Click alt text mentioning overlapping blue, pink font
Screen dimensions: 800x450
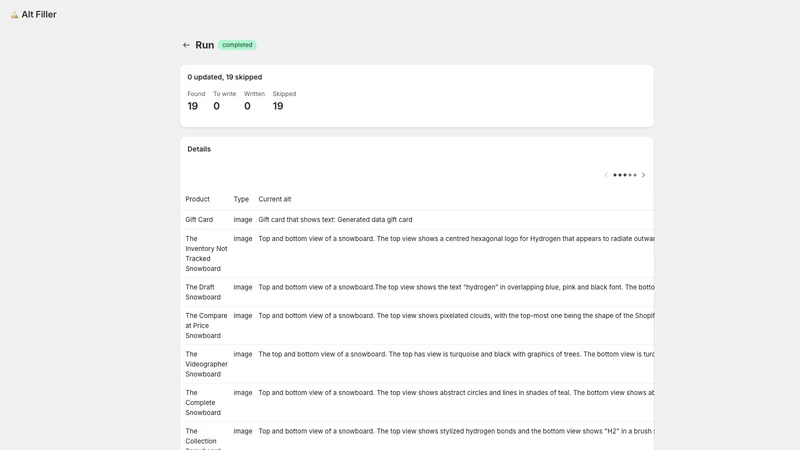click(456, 287)
